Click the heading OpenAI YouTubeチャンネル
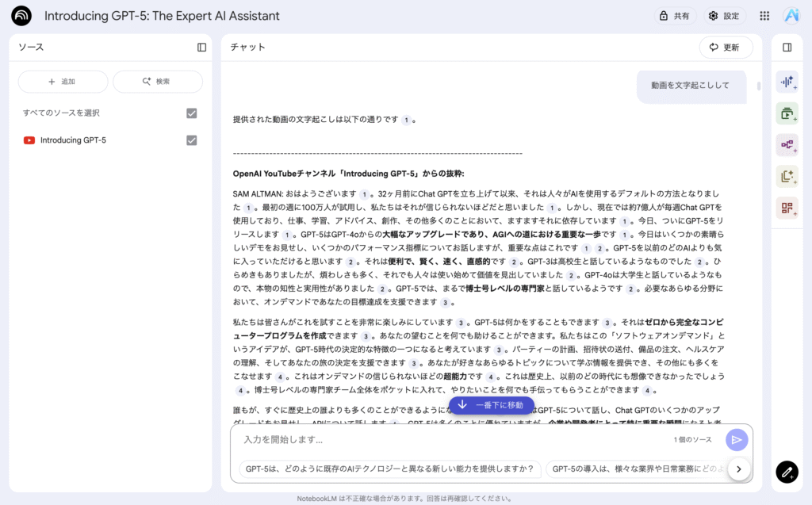 click(349, 174)
